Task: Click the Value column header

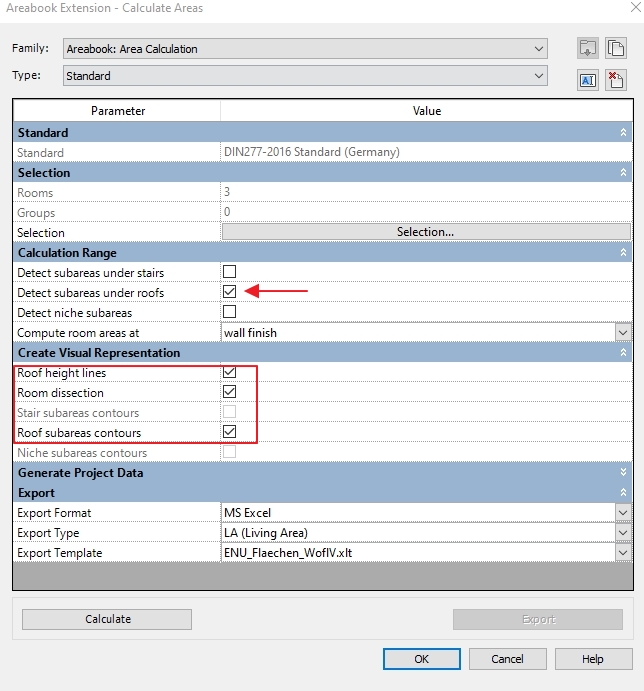Action: coord(426,111)
